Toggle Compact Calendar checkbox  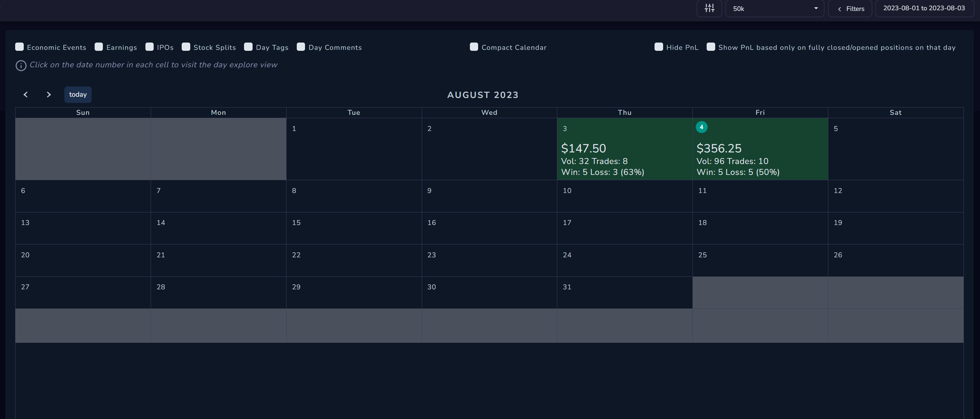(x=474, y=47)
